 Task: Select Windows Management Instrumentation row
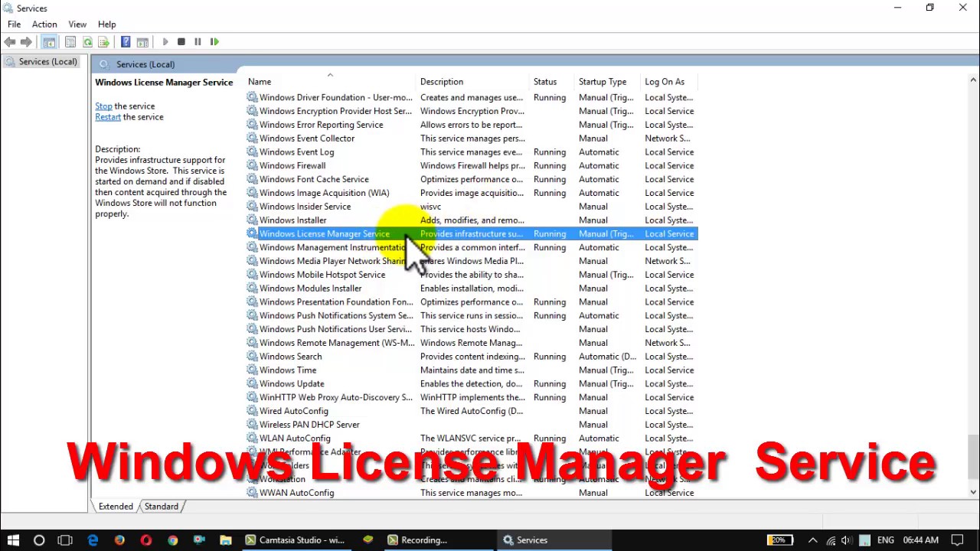(471, 248)
